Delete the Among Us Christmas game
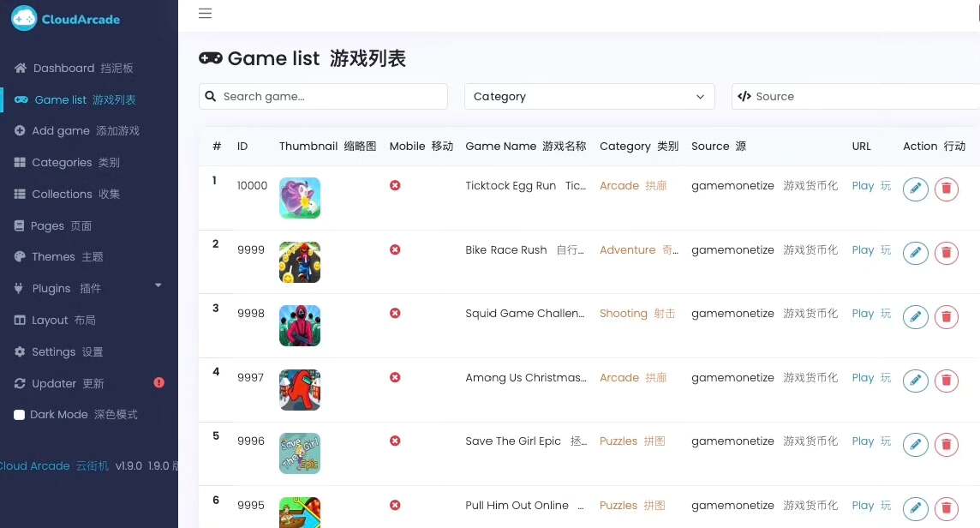 click(947, 381)
